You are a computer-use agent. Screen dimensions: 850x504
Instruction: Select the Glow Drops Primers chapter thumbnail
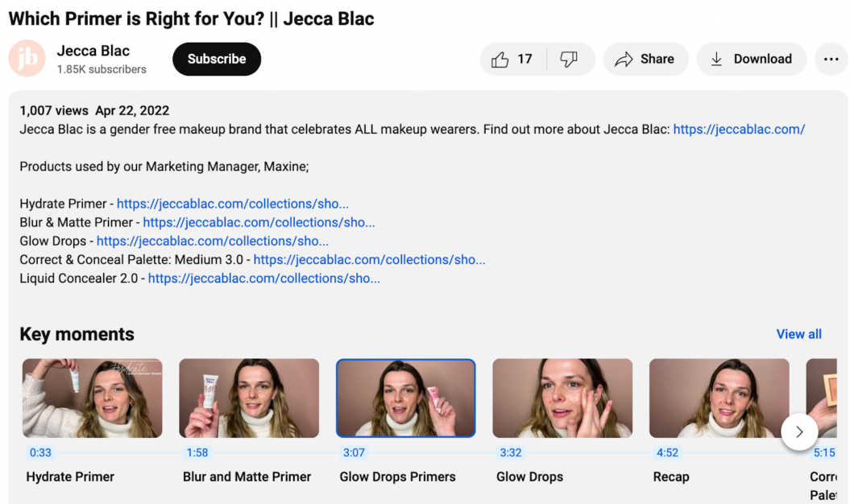click(x=405, y=398)
